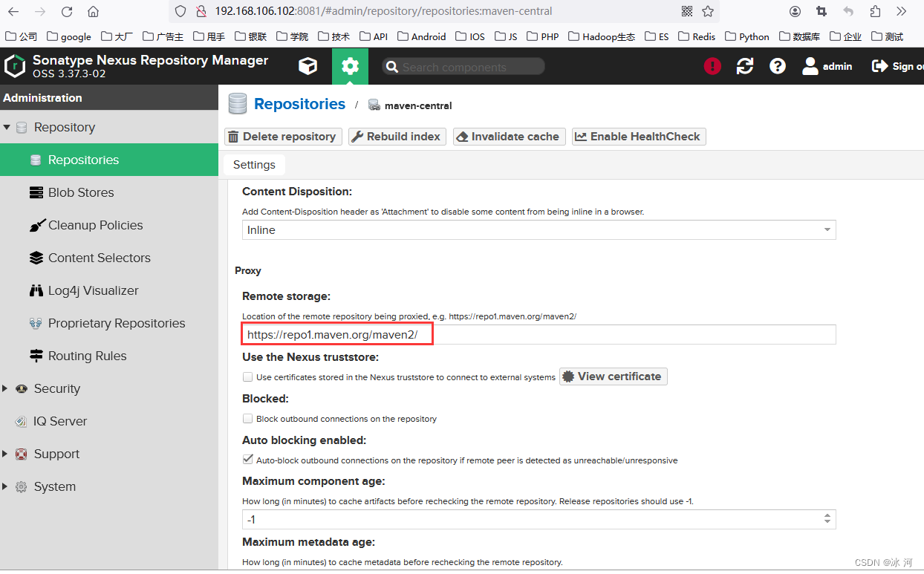The image size is (924, 574).
Task: Click the Enable HealthCheck button
Action: 639,137
